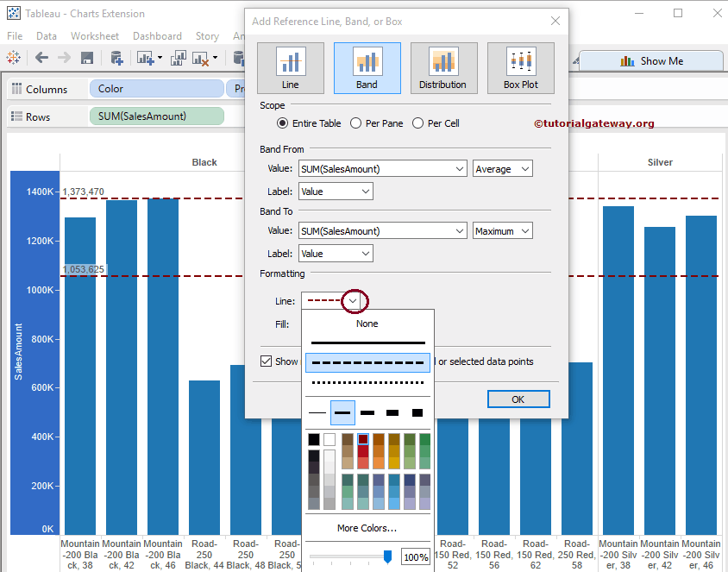
Task: Click the New Data Source icon
Action: pyautogui.click(x=117, y=59)
